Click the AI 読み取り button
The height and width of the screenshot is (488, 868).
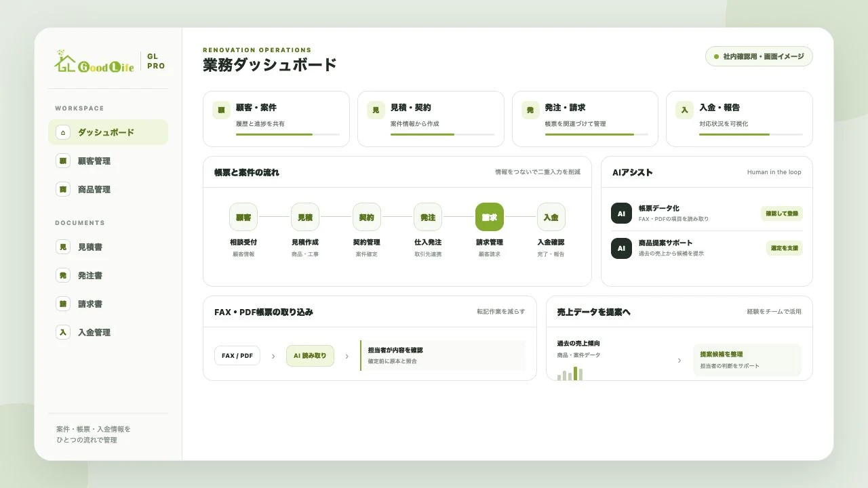(x=310, y=356)
